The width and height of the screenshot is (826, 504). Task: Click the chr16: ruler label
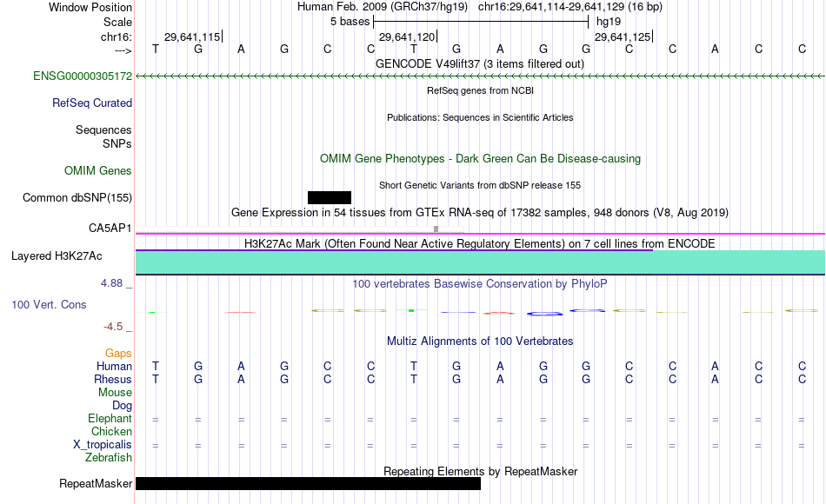pyautogui.click(x=117, y=36)
